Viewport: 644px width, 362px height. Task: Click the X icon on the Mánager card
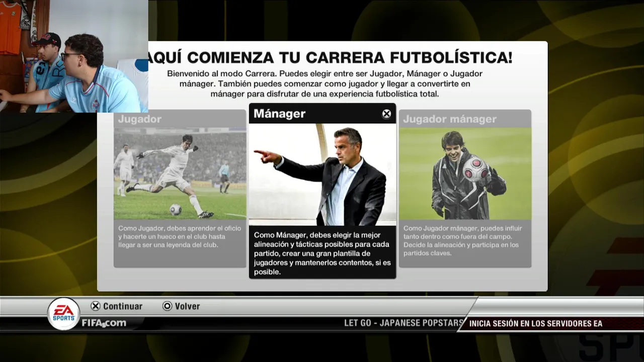pos(386,114)
